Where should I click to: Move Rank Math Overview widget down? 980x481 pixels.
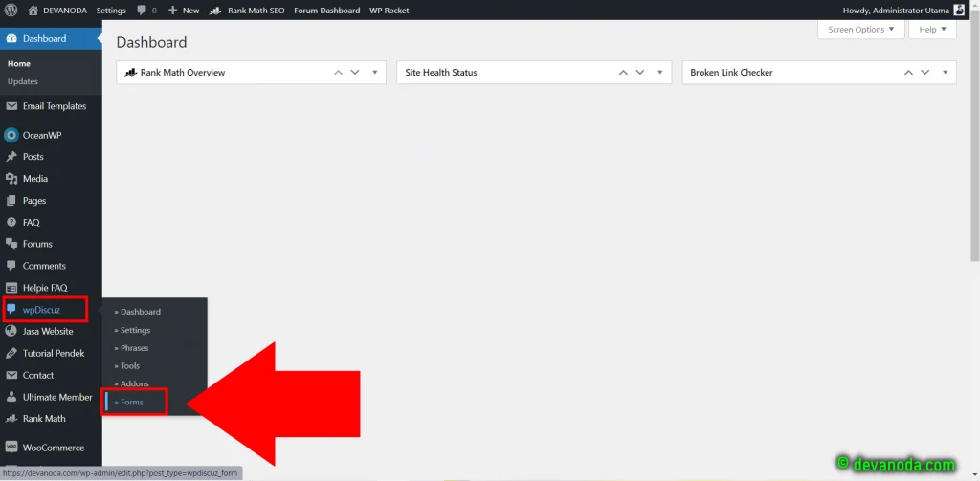pos(355,73)
